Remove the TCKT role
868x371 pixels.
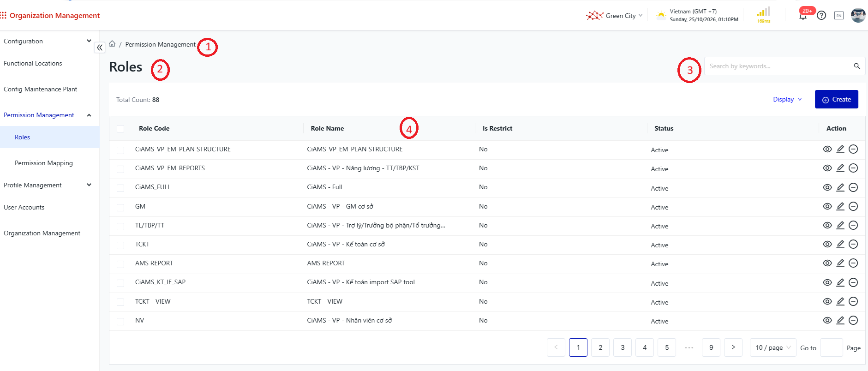(x=853, y=244)
